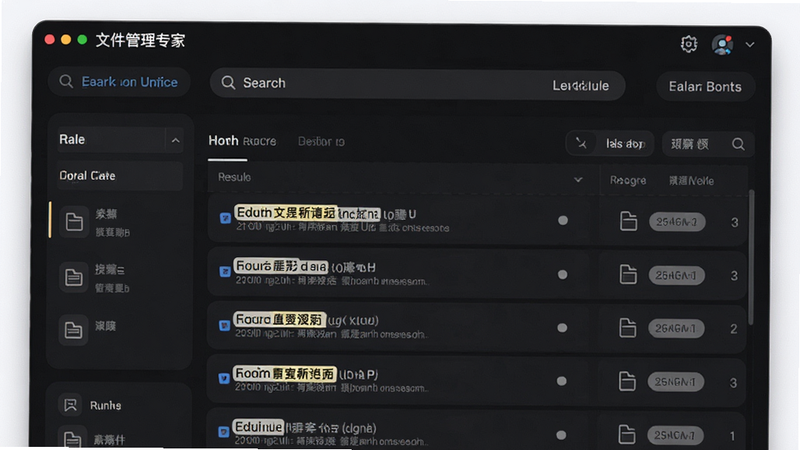Switch to the Besfor tab
Screen dimensions: 800x450
click(x=321, y=141)
